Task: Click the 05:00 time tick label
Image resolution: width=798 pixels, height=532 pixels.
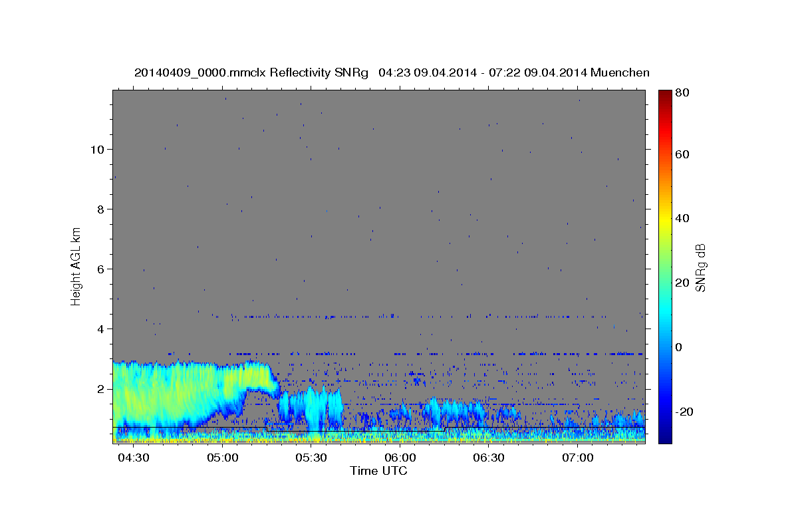Action: 222,459
